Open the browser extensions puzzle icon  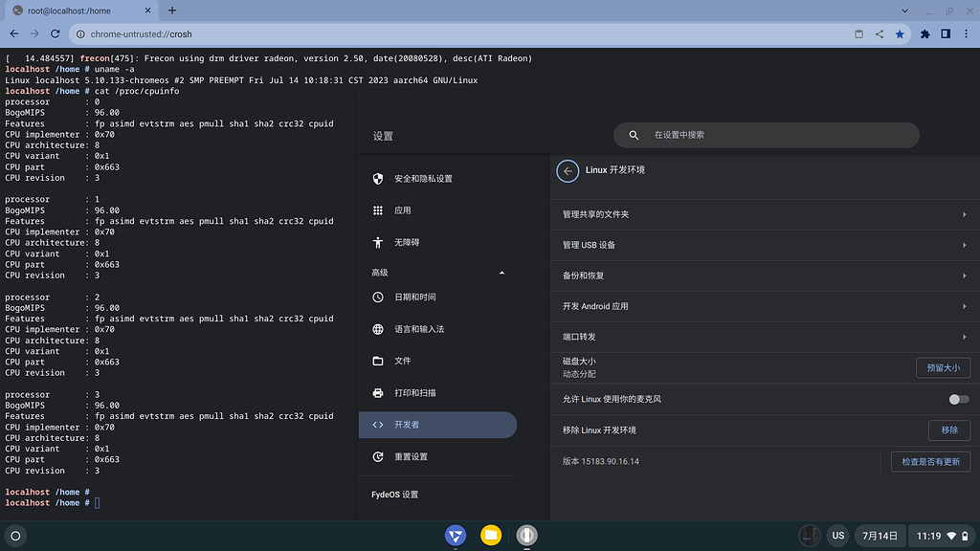tap(925, 33)
